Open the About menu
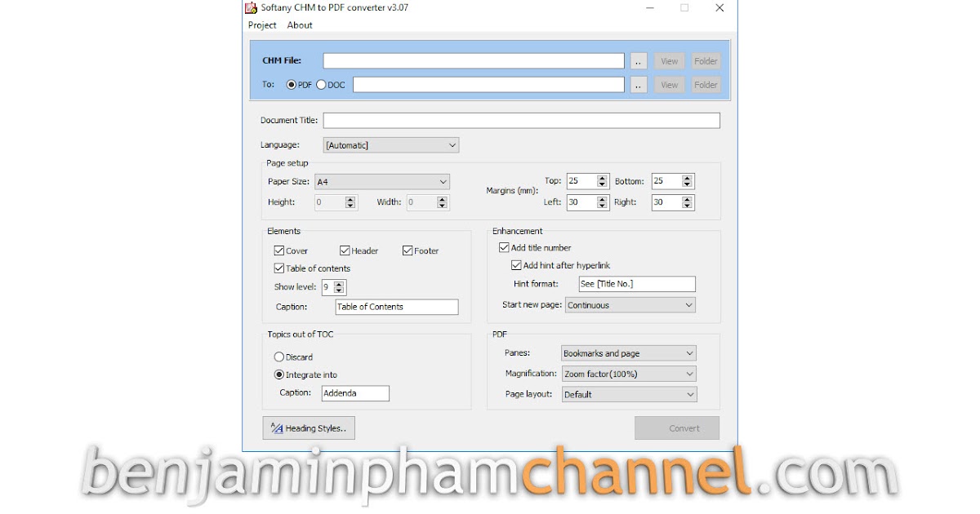Viewport: 980px width, 514px height. tap(300, 25)
